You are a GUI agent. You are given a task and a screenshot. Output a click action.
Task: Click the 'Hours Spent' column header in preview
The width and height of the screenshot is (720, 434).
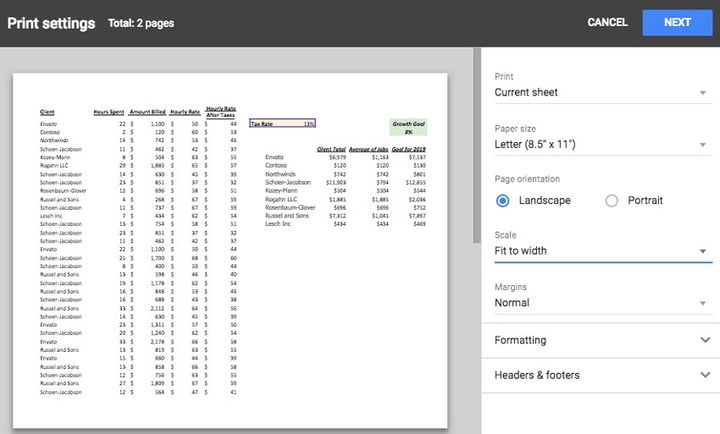(x=109, y=112)
